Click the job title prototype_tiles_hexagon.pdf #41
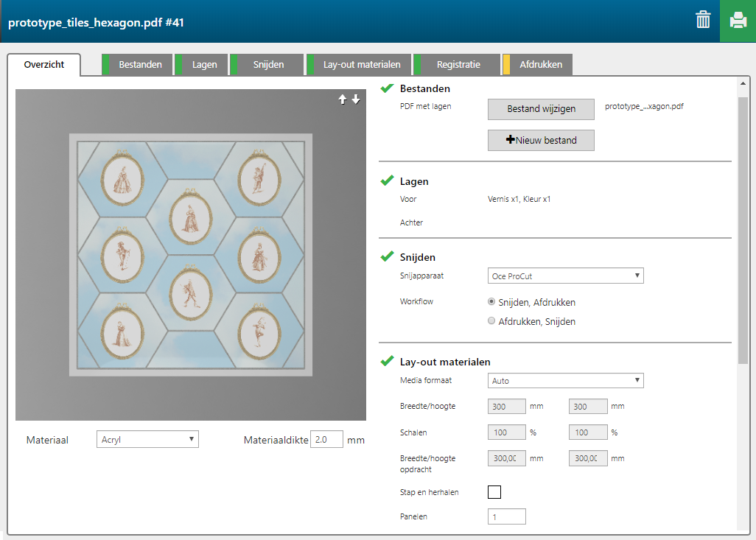 coord(96,23)
